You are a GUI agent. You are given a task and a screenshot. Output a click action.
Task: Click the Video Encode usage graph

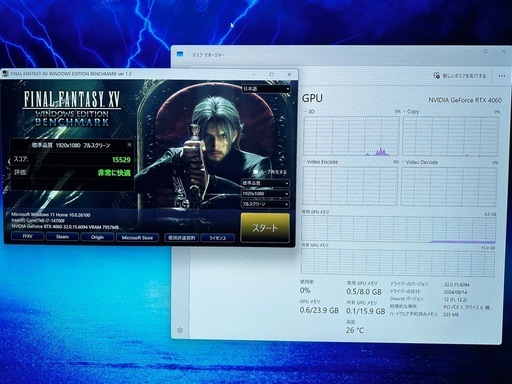point(350,186)
